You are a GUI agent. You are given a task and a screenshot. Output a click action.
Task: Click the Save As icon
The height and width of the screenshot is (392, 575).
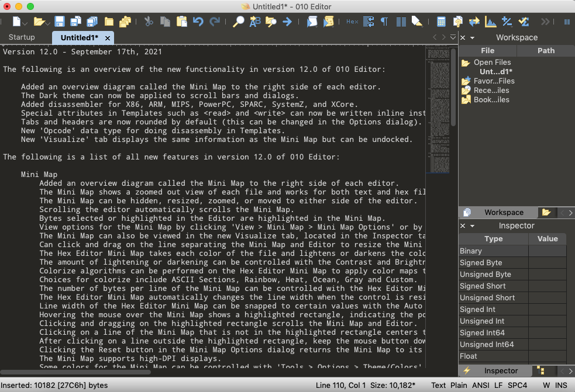tap(75, 22)
